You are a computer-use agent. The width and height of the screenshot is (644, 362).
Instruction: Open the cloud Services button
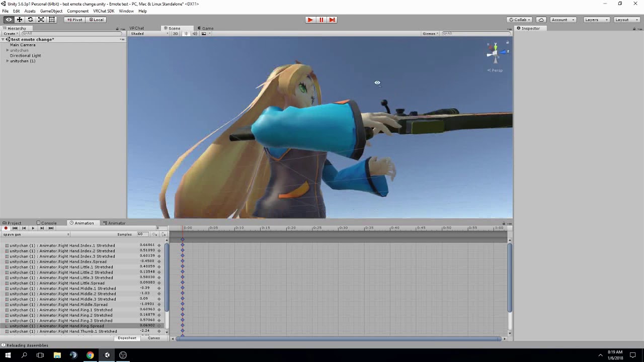point(541,20)
